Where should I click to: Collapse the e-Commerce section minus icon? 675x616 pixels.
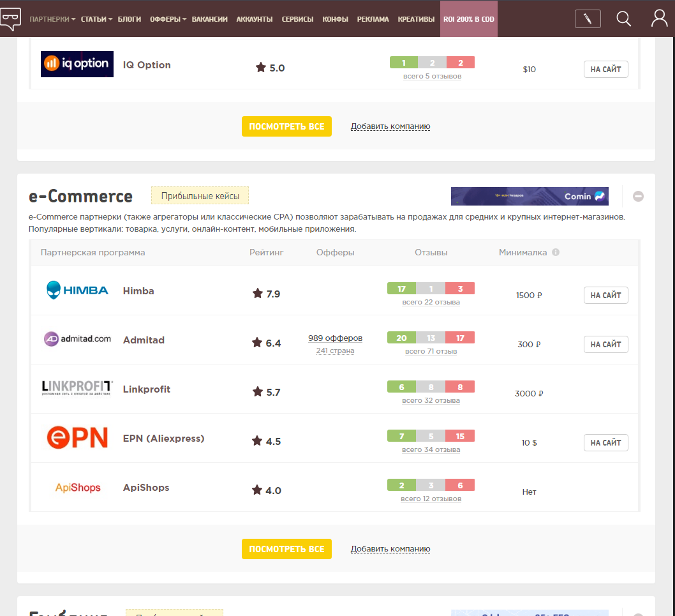click(x=638, y=197)
